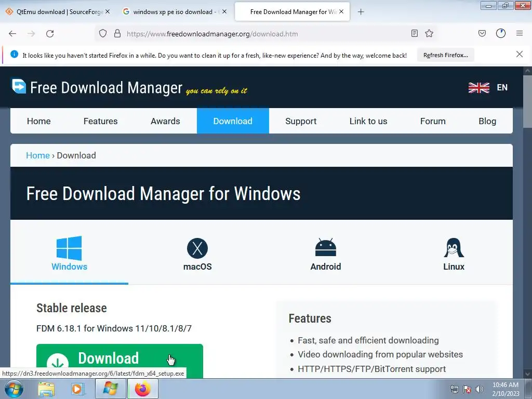
Task: Click the scrollbar down arrow
Action: pos(527,374)
